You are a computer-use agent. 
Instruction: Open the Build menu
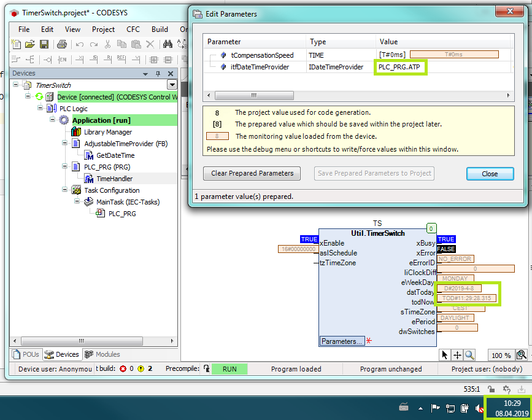[160, 29]
